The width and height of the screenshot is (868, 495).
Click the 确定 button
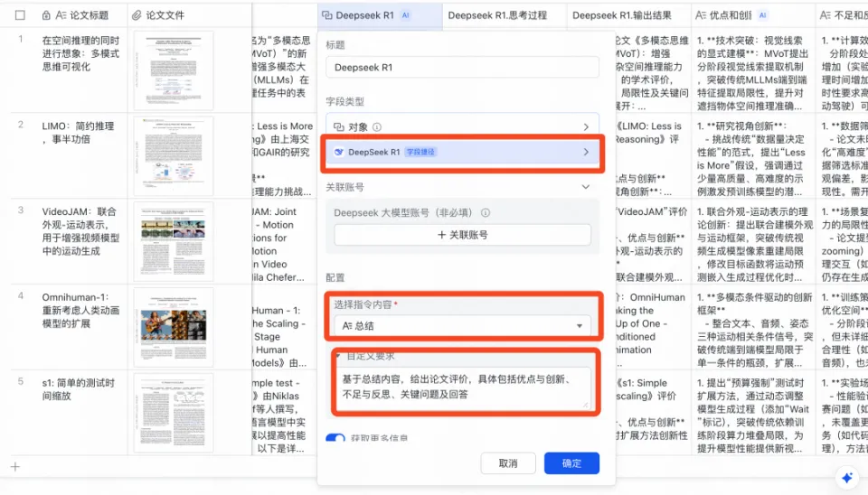coord(571,463)
